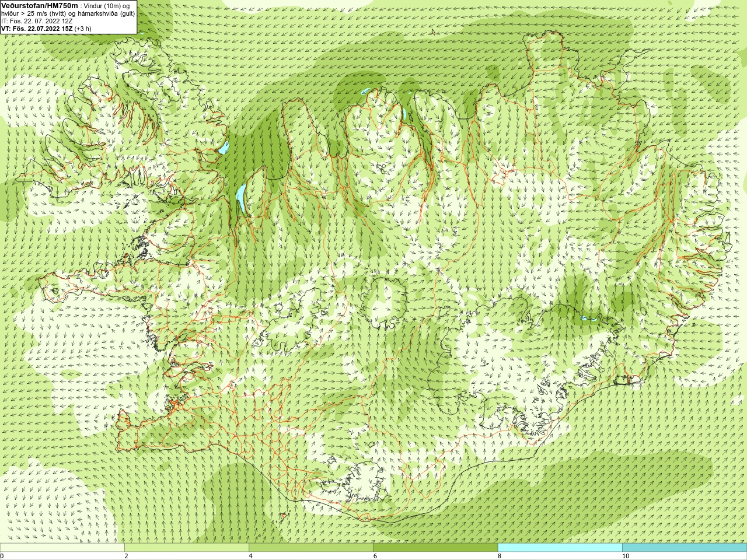This screenshot has height=560, width=747.
Task: Click the teal legend swatch above 10
Action: 685,548
